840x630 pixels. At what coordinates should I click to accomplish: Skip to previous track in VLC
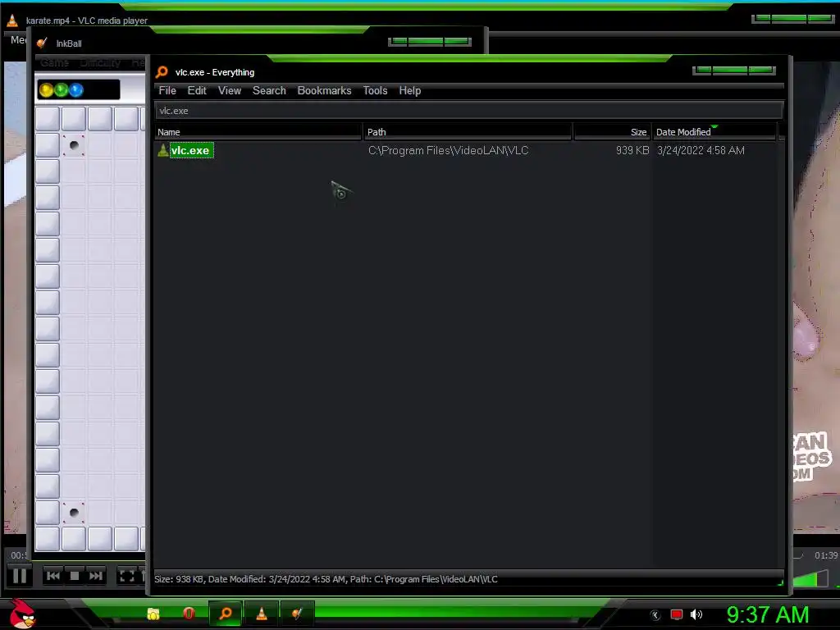tap(53, 576)
